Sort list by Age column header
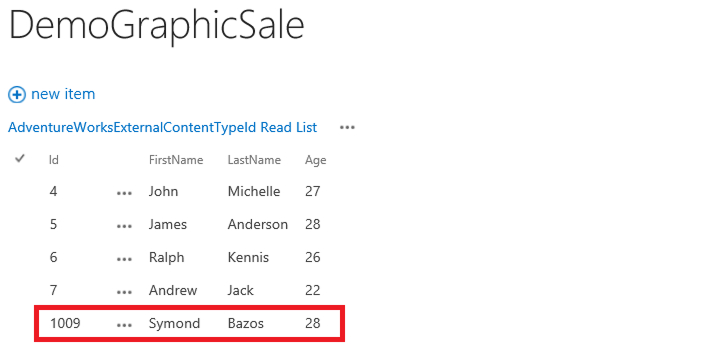This screenshot has width=716, height=362. click(x=316, y=160)
